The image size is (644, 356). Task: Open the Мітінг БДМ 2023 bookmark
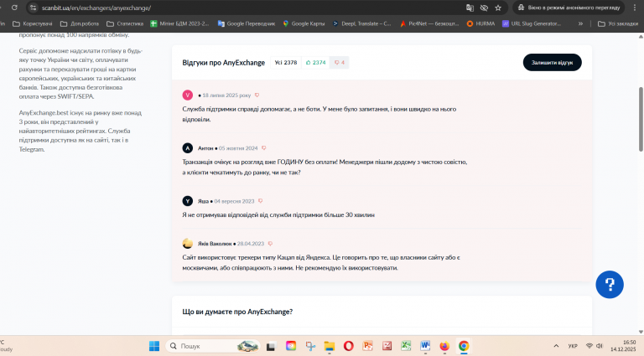(179, 23)
